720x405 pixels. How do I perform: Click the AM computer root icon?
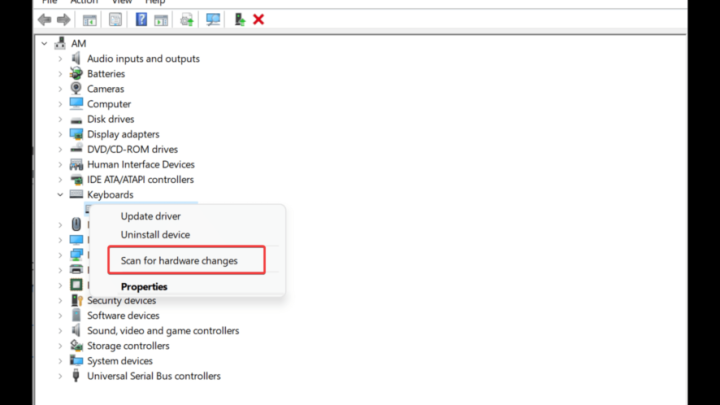point(60,43)
